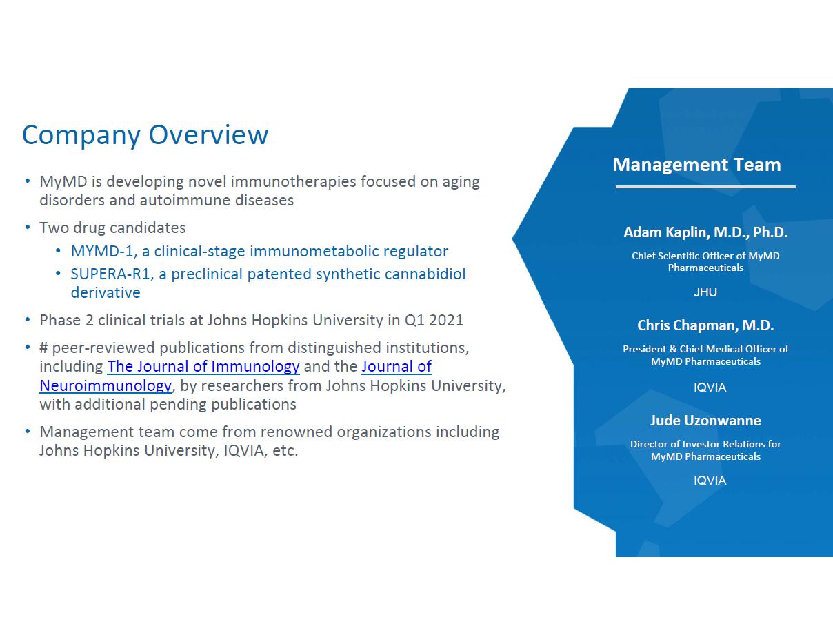
Task: Click the 'Two drug candidates' bullet text
Action: [x=112, y=228]
